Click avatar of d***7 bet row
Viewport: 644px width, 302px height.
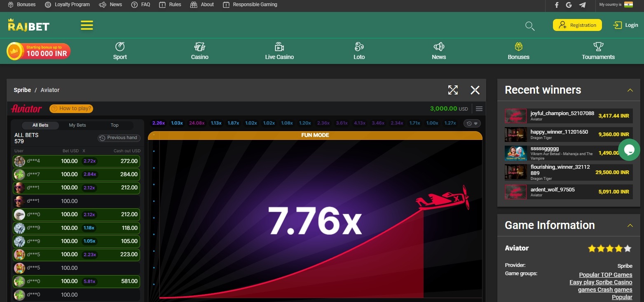pyautogui.click(x=19, y=175)
